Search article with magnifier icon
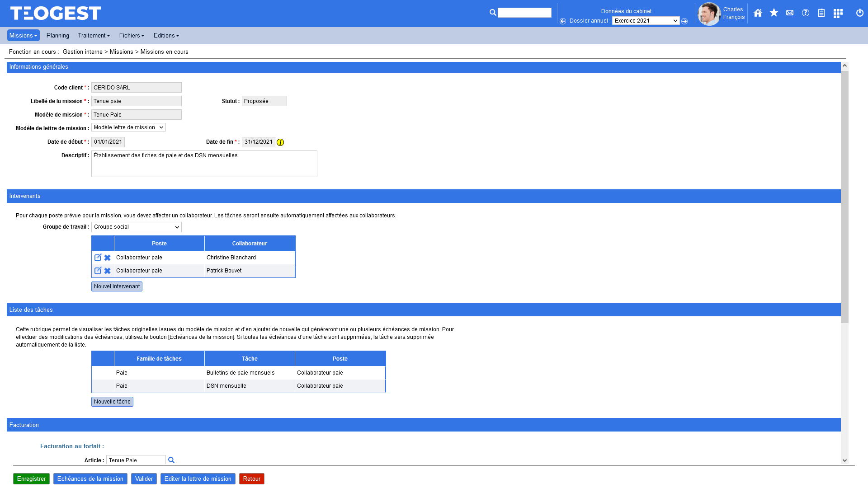Screen dimensions: 868x488 coord(171,460)
